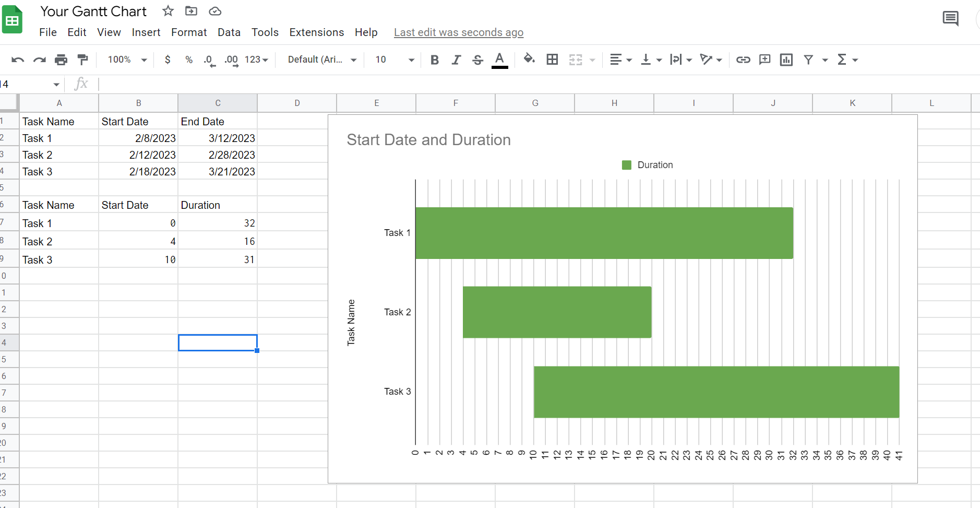Expand the Merge cells dropdown arrow
The width and height of the screenshot is (980, 508).
(x=592, y=60)
